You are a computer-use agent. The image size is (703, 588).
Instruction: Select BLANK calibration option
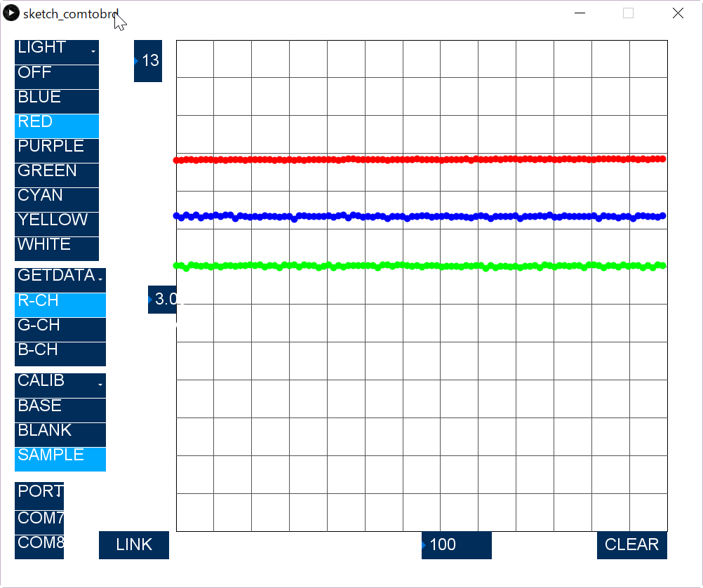(60, 435)
